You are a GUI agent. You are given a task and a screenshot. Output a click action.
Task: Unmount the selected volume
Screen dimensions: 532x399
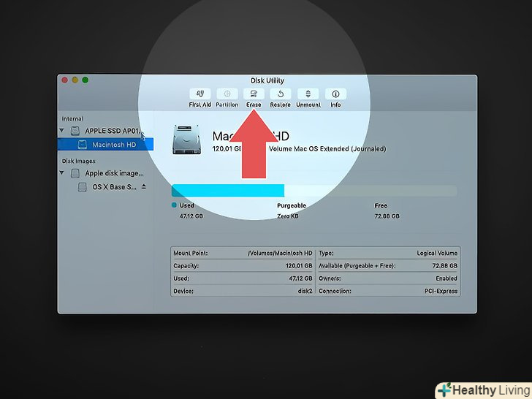point(308,94)
